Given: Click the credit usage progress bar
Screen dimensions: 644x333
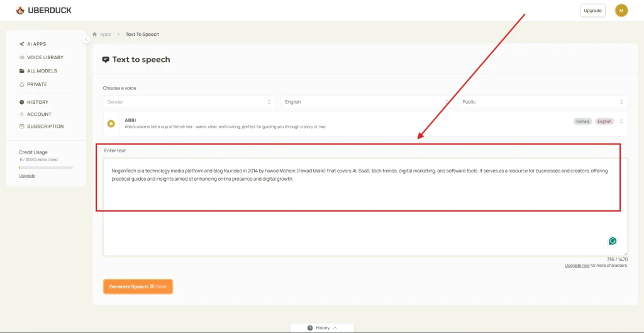Looking at the screenshot, I should click(x=46, y=167).
